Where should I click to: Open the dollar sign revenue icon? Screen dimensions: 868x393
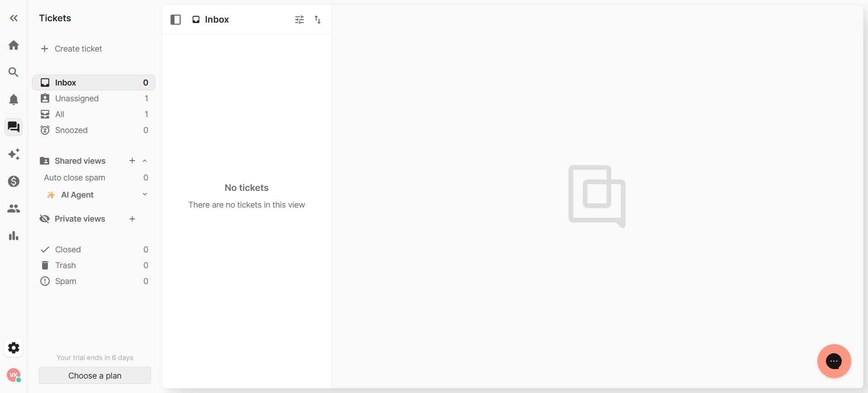(x=14, y=181)
